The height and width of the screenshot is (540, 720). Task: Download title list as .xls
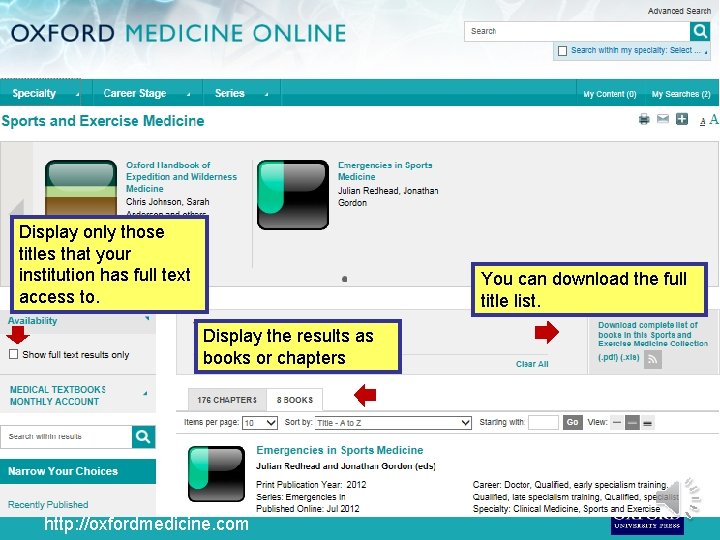click(629, 357)
